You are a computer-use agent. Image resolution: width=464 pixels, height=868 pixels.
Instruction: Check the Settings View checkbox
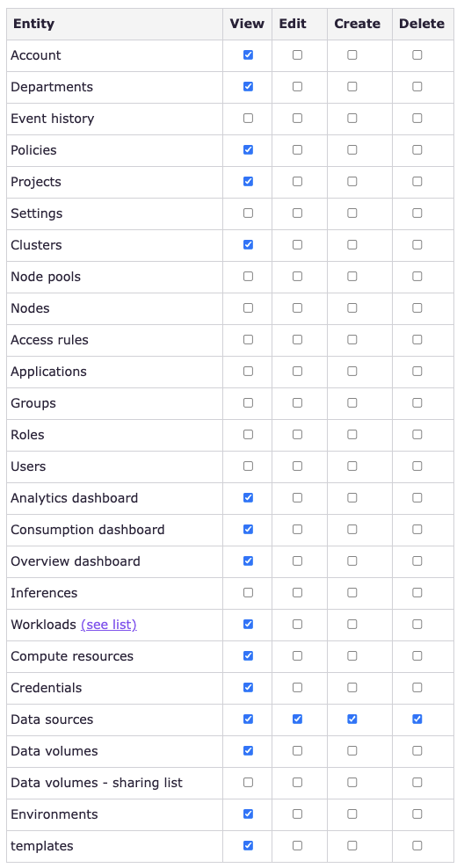[248, 213]
